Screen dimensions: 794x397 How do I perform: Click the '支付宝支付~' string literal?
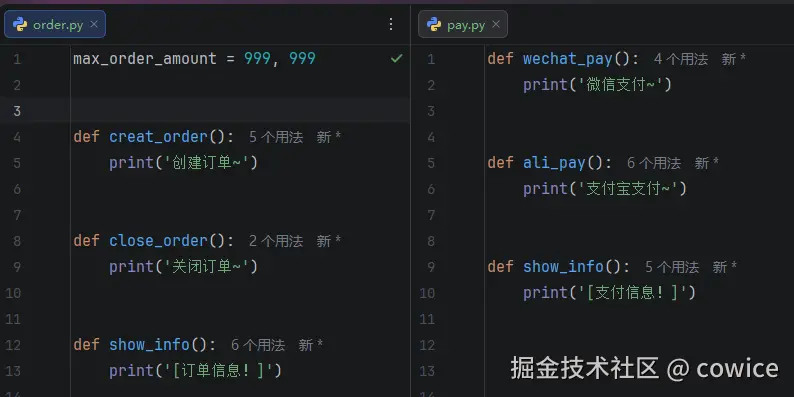click(629, 189)
